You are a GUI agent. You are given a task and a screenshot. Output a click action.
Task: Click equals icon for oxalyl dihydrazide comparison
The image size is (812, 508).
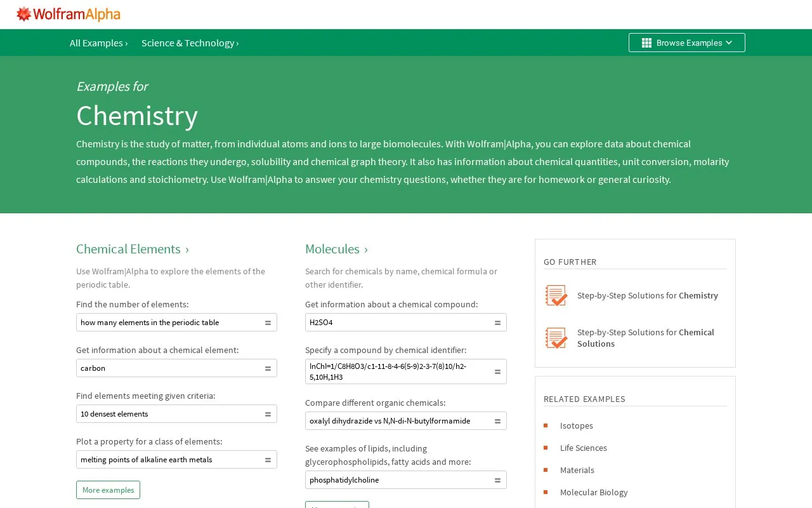click(497, 421)
